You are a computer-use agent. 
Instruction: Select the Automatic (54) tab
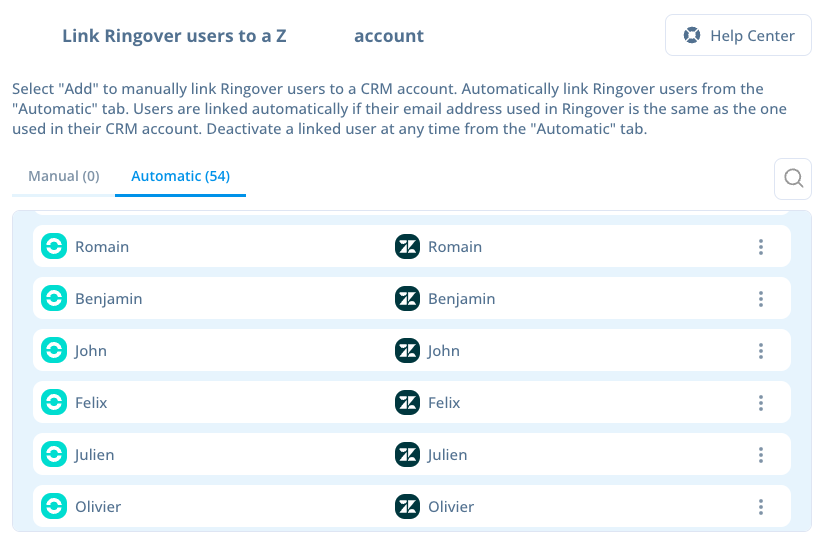coord(181,176)
